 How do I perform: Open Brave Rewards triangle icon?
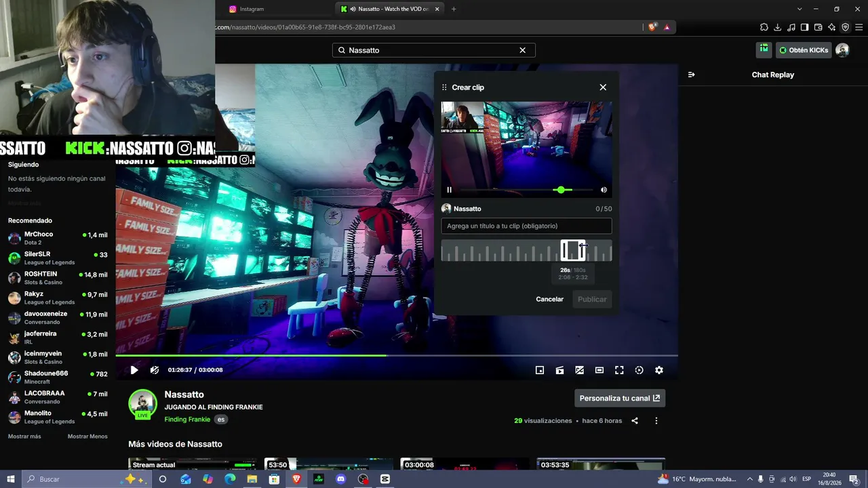tap(667, 27)
